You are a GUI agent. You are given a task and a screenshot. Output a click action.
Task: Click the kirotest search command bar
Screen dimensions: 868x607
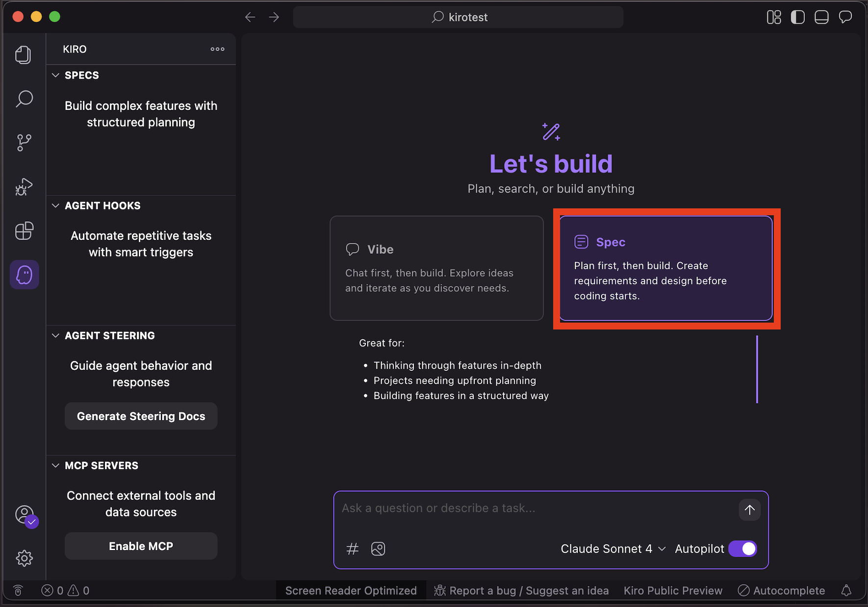click(x=458, y=17)
